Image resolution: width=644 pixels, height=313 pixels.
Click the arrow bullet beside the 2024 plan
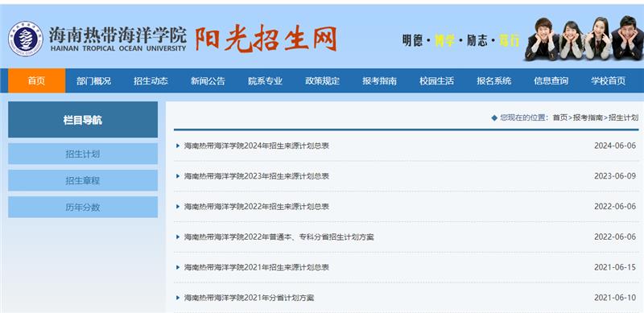click(178, 146)
